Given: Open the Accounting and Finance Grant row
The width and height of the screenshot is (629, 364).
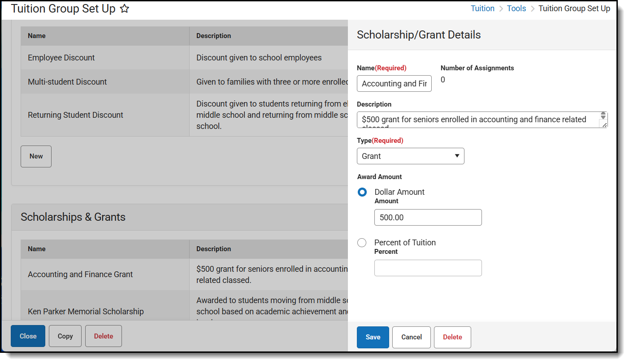Looking at the screenshot, I should 80,274.
